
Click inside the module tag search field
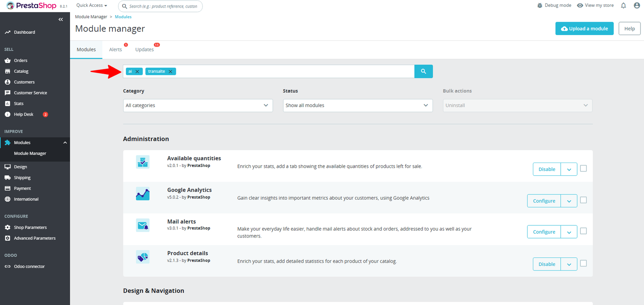(x=294, y=72)
